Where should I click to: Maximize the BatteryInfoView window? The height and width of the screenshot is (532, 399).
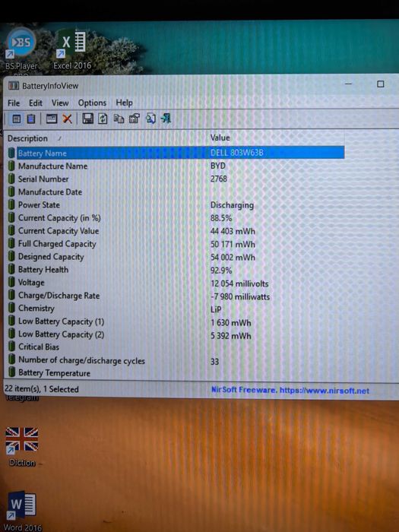pos(380,84)
